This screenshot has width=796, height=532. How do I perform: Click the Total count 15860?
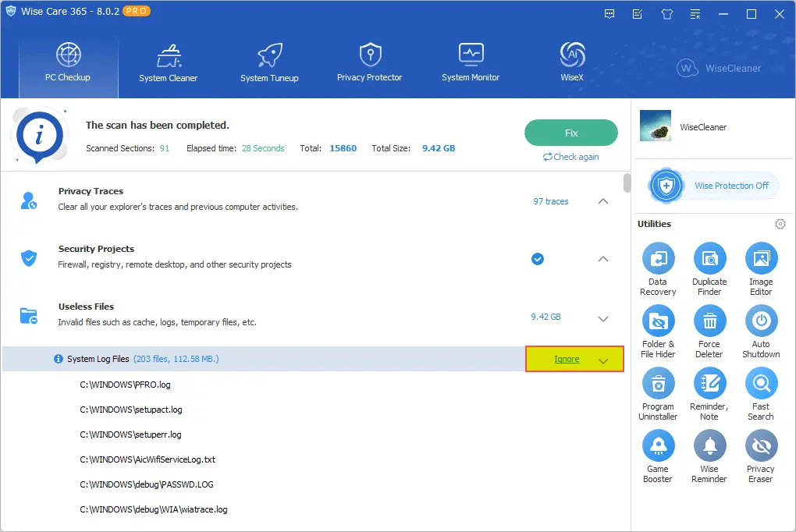[x=343, y=148]
